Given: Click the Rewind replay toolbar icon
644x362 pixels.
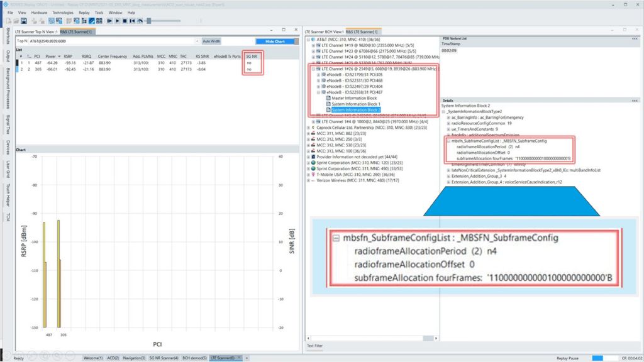Looking at the screenshot, I should [133, 21].
